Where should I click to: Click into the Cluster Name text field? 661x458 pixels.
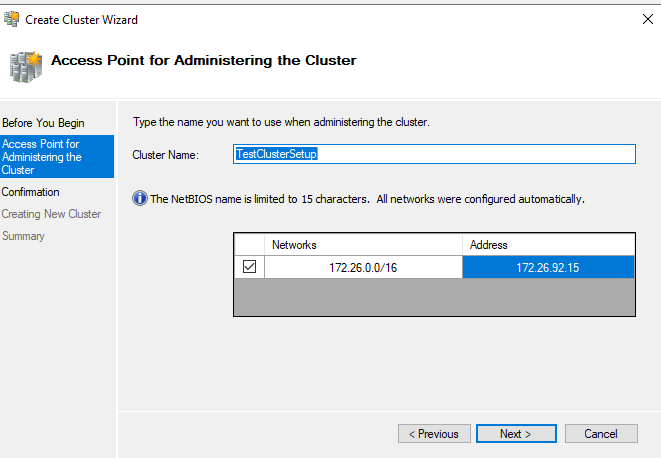(433, 154)
